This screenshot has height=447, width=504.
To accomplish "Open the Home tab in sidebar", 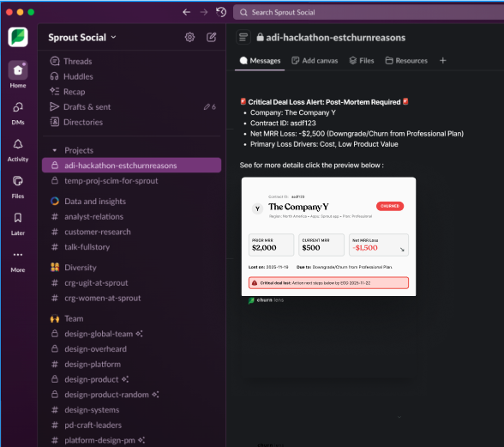I will 18,75.
